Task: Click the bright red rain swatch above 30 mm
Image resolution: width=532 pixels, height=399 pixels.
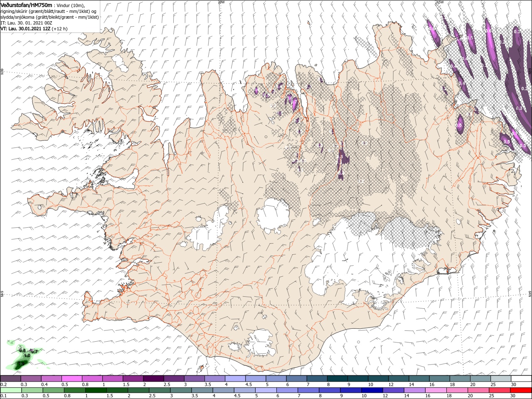Action: click(x=520, y=390)
